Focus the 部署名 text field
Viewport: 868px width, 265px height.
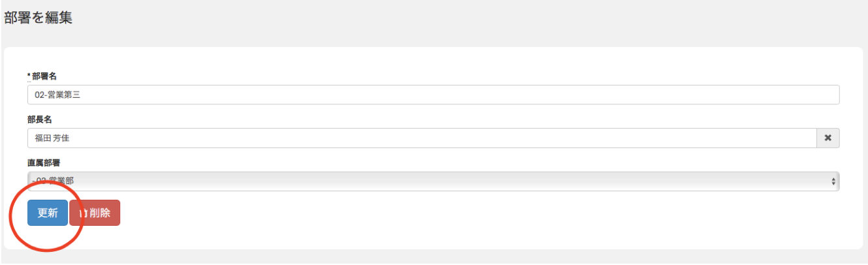(x=433, y=95)
